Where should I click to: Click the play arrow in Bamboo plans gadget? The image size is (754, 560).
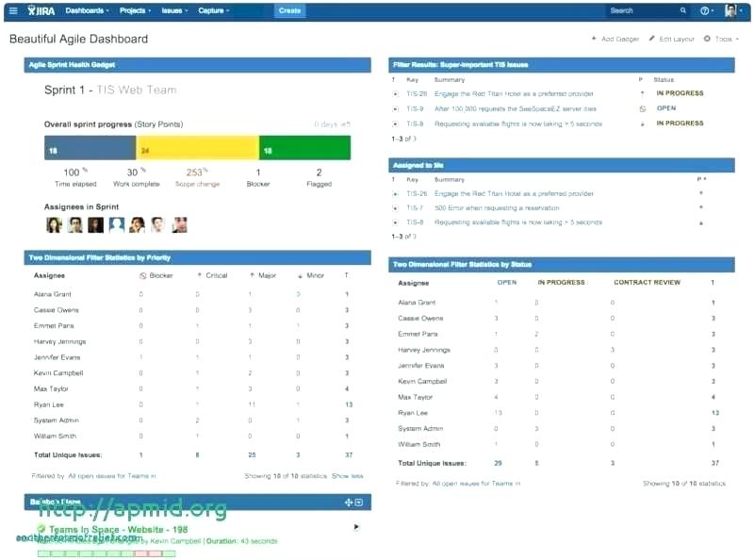click(x=356, y=527)
